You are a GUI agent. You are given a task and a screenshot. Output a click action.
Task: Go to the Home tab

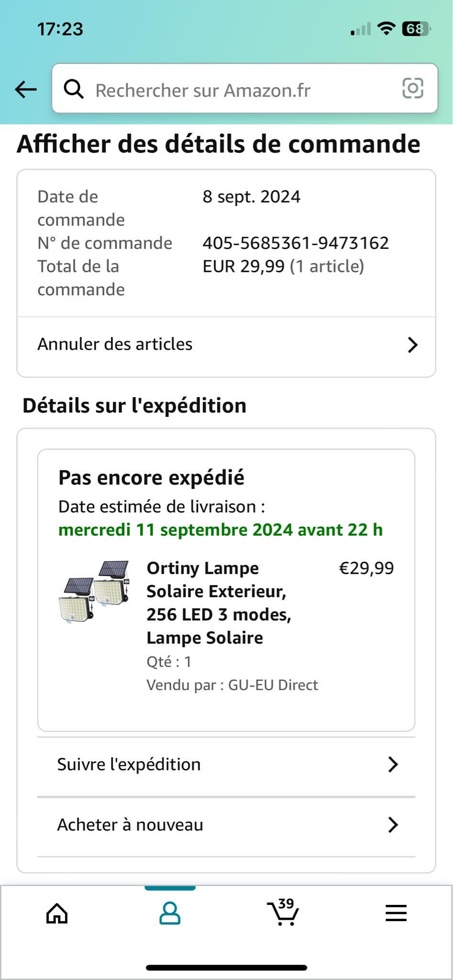click(x=57, y=913)
